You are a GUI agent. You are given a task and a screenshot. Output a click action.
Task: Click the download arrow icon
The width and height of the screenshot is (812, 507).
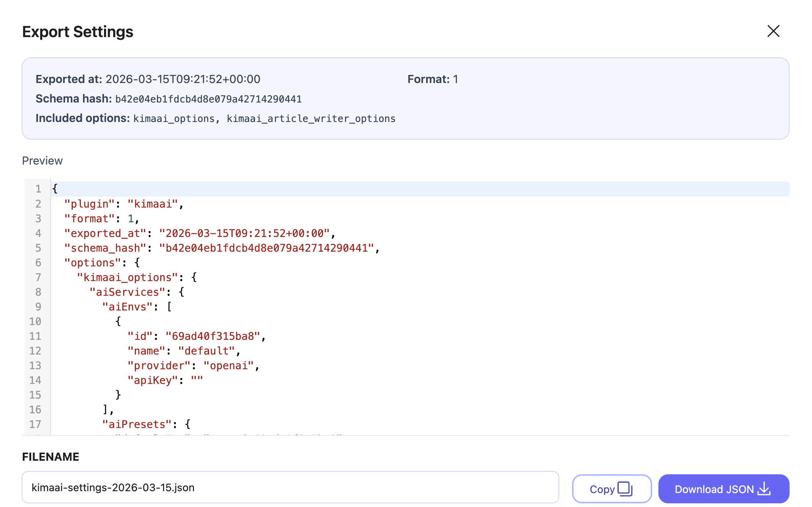764,489
